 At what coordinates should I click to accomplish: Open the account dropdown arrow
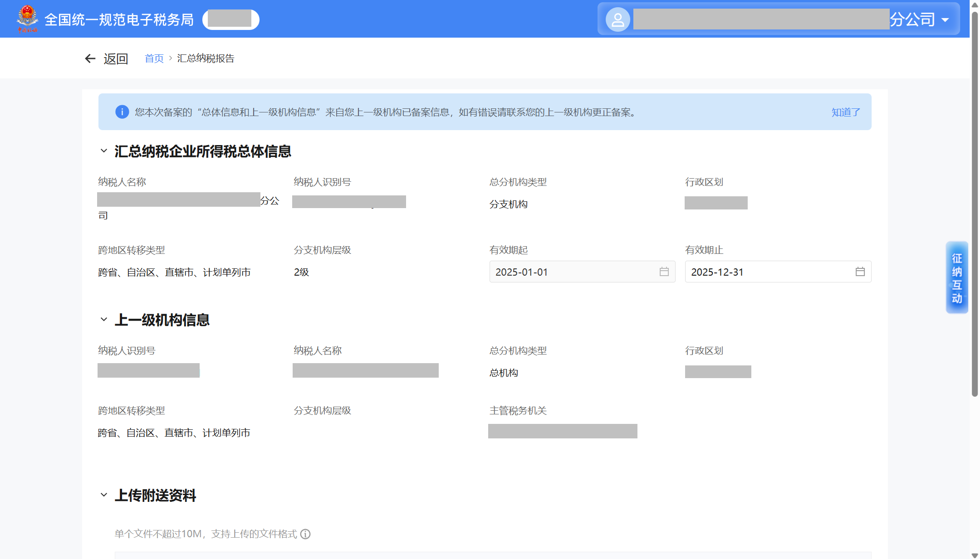point(945,20)
